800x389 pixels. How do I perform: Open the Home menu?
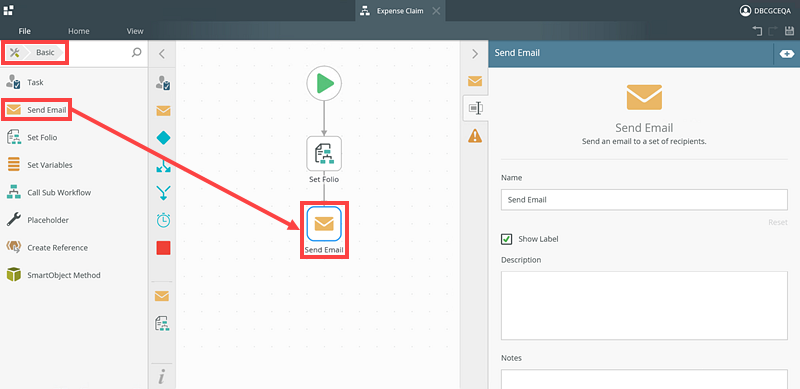pyautogui.click(x=79, y=31)
